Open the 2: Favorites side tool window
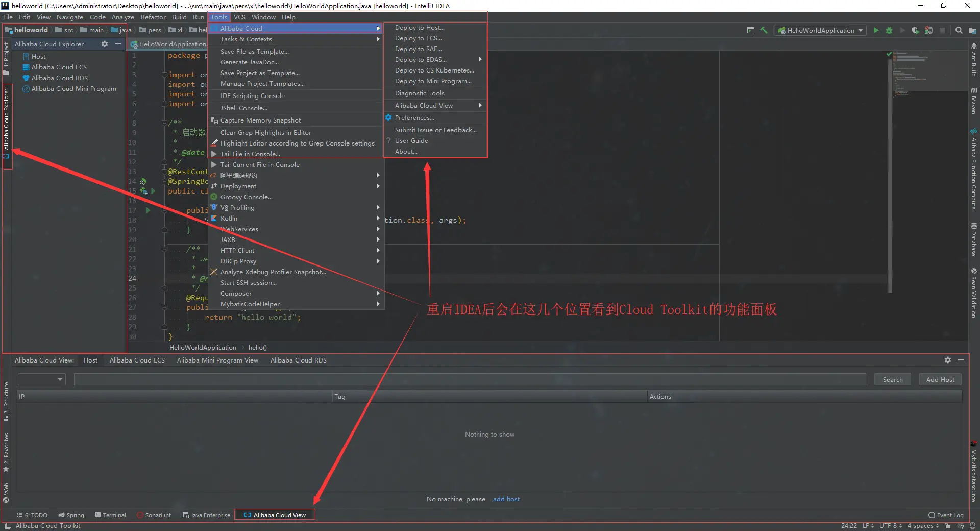The image size is (980, 531). point(6,452)
